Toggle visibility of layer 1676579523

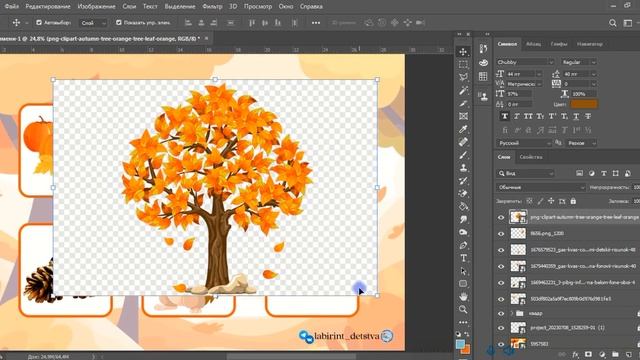coord(501,250)
